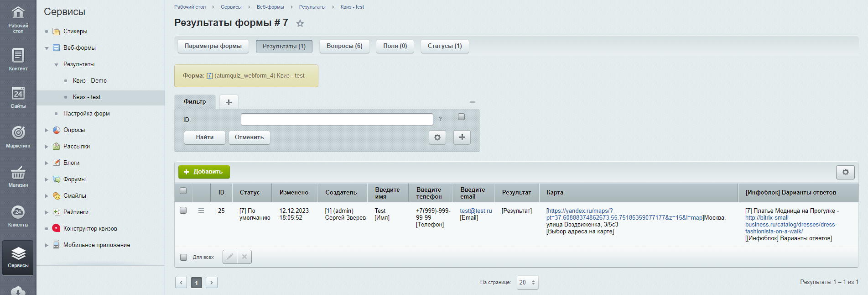
Task: Open row 25 actions hamburger menu
Action: point(201,211)
